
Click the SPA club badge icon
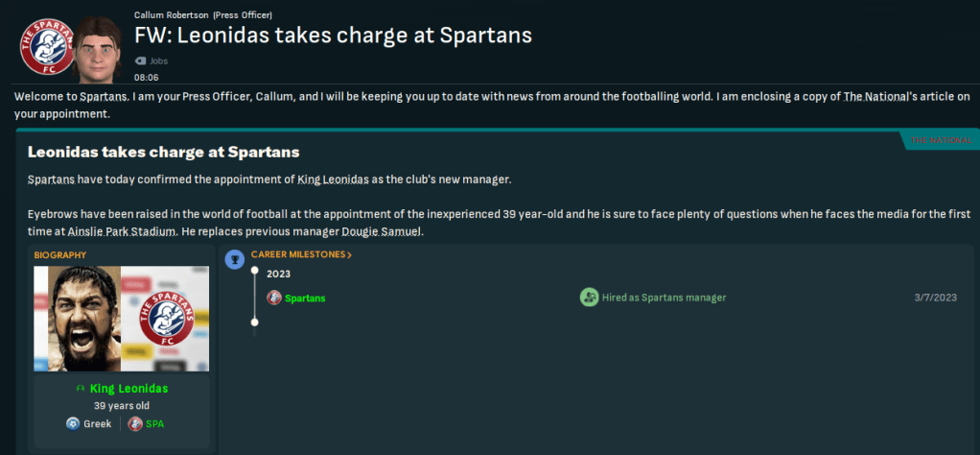134,423
